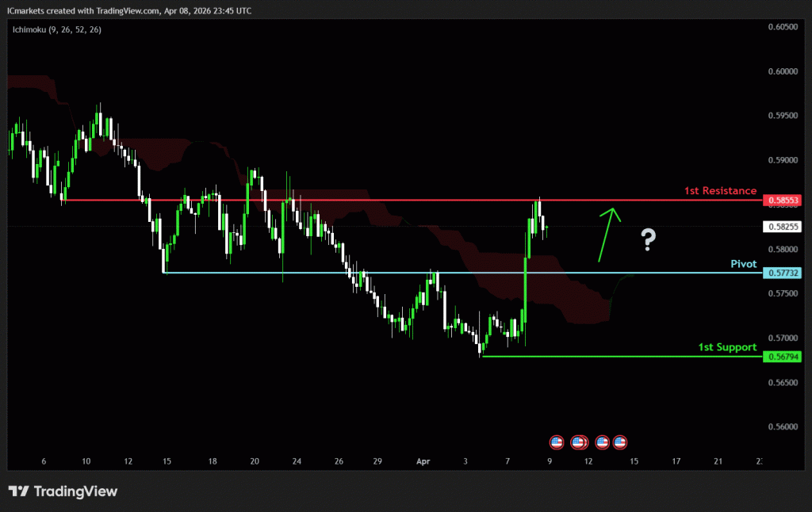This screenshot has height=512, width=812.
Task: Click the 1st Support text label
Action: tap(726, 347)
